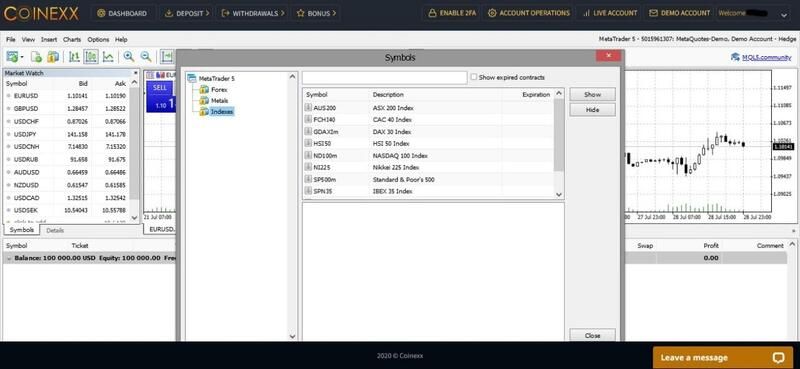Click the Hide button in Symbols dialog
The image size is (800, 369).
(x=592, y=110)
